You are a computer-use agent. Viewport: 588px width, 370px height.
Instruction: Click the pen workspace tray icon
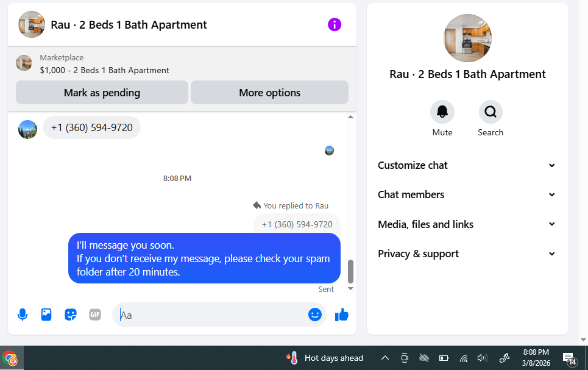505,358
